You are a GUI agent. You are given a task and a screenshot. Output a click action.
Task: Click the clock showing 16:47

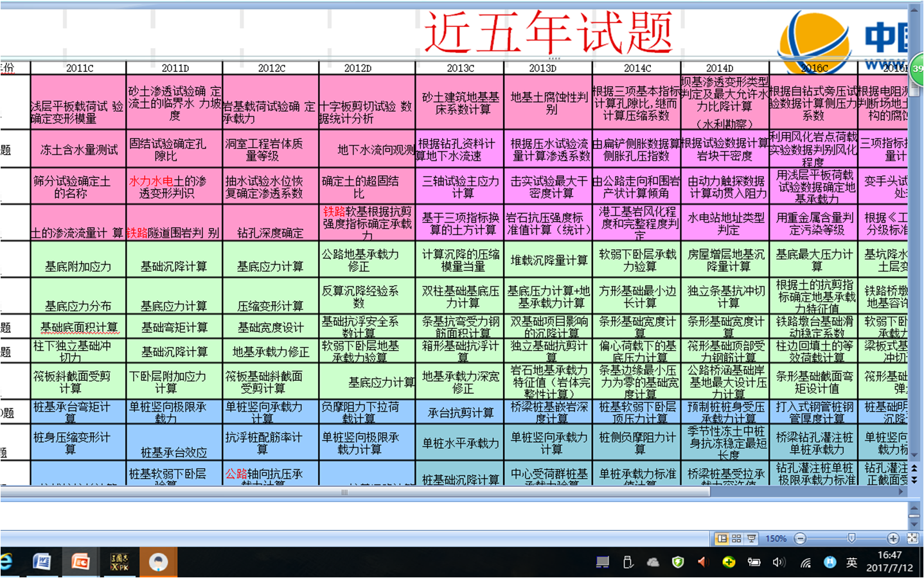click(889, 561)
